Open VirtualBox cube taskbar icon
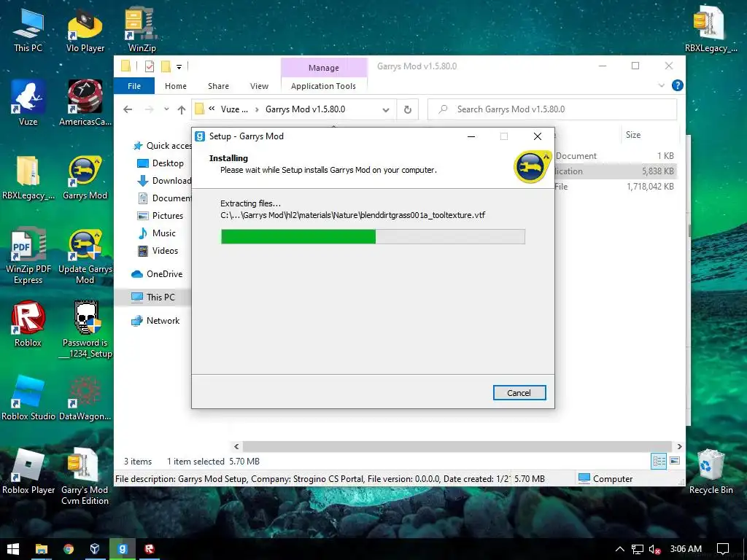This screenshot has height=560, width=747. point(95,549)
